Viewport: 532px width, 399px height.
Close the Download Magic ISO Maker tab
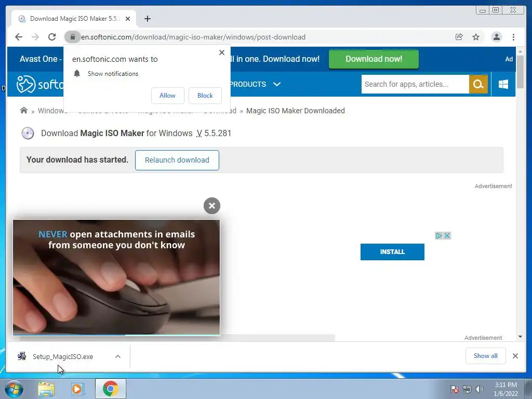coord(128,19)
